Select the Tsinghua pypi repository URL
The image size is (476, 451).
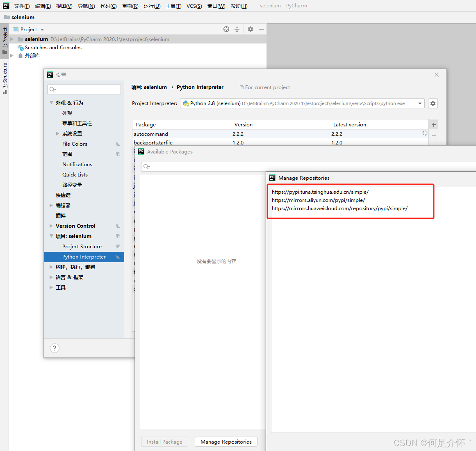click(320, 192)
